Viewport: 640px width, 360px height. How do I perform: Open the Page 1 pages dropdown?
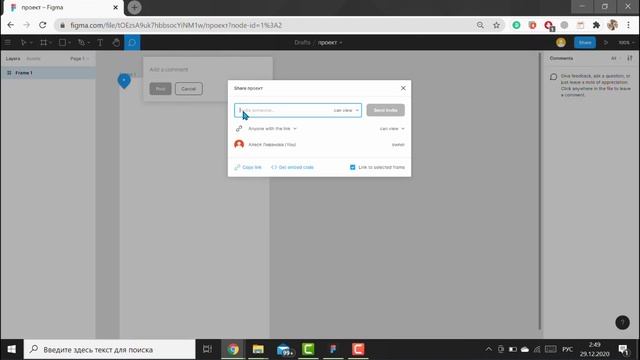80,59
